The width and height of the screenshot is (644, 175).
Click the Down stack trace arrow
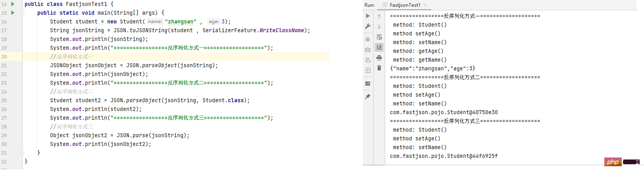[379, 27]
